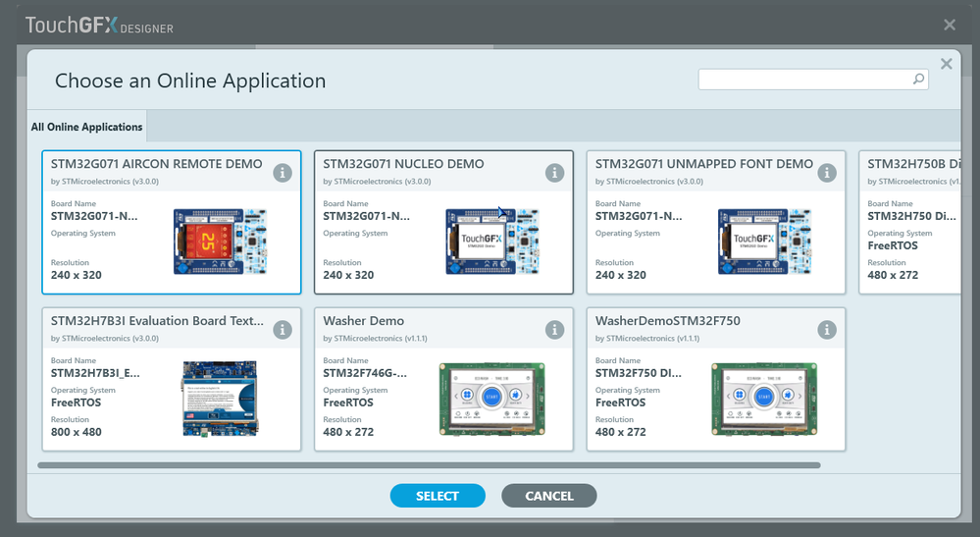Click board name STM32F750 DI... text

coord(638,373)
